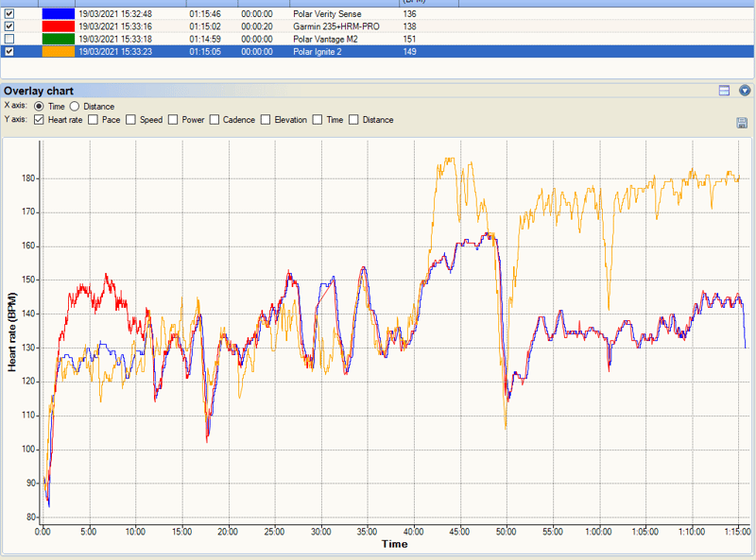Click the save chart floppy disk icon
Viewport: 756px width, 560px height.
tap(742, 123)
